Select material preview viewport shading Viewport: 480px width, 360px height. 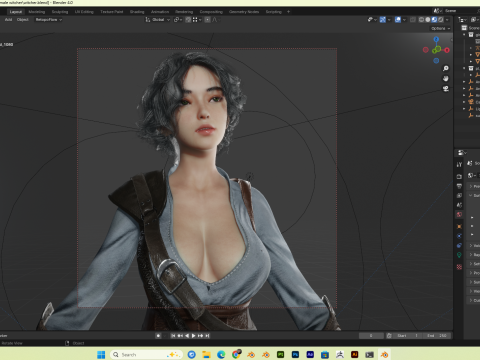click(x=434, y=20)
